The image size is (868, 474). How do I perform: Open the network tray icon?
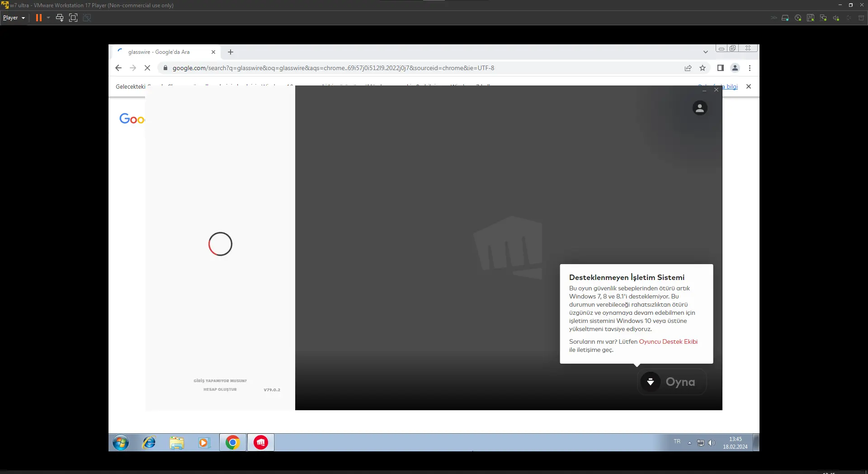[701, 443]
